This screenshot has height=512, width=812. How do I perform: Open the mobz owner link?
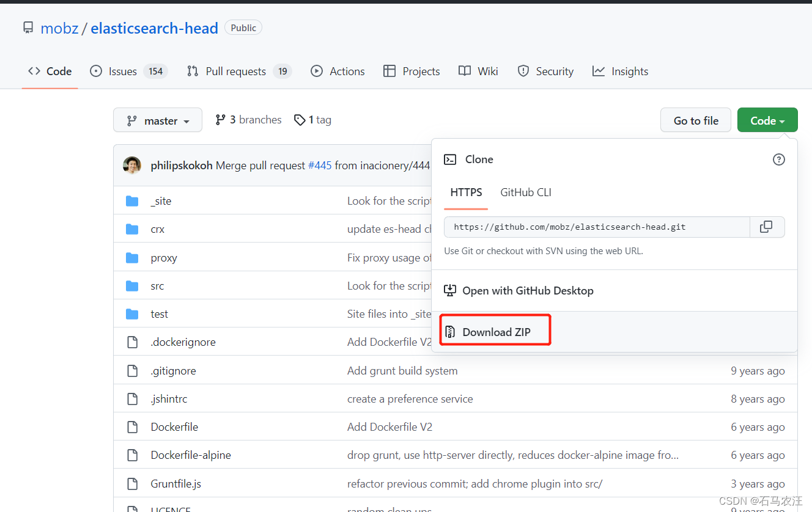59,28
